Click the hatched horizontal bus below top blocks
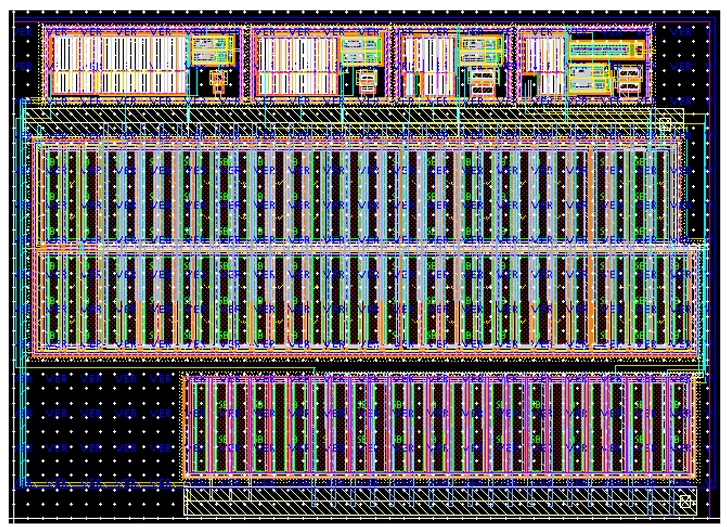The height and width of the screenshot is (527, 727). pyautogui.click(x=340, y=116)
